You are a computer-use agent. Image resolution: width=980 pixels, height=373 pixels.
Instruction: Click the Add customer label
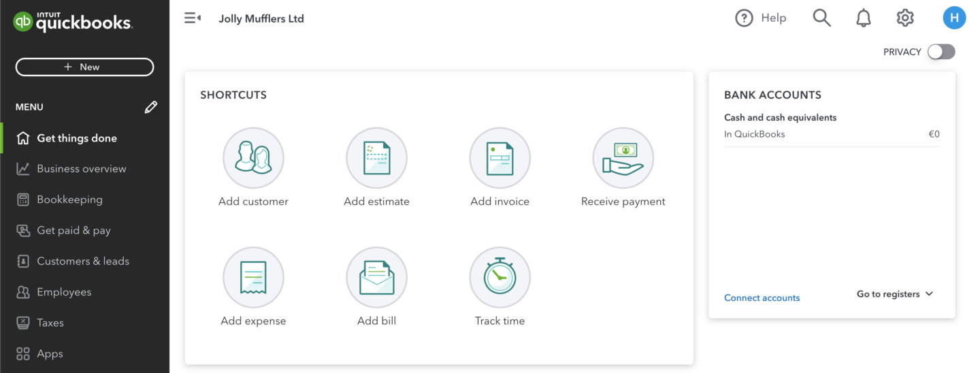pyautogui.click(x=253, y=201)
